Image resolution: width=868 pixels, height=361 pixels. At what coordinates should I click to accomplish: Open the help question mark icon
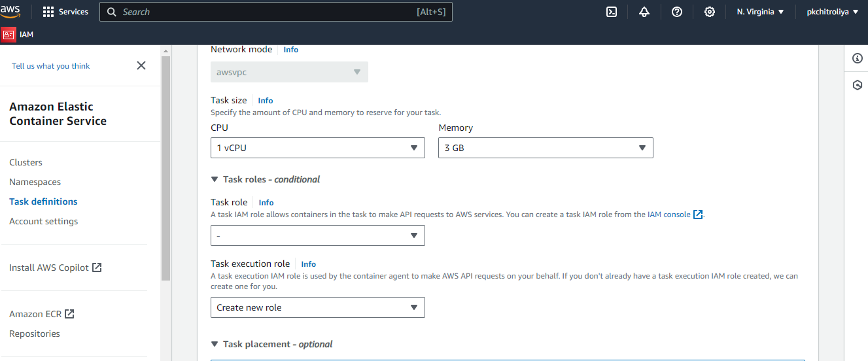click(x=677, y=12)
